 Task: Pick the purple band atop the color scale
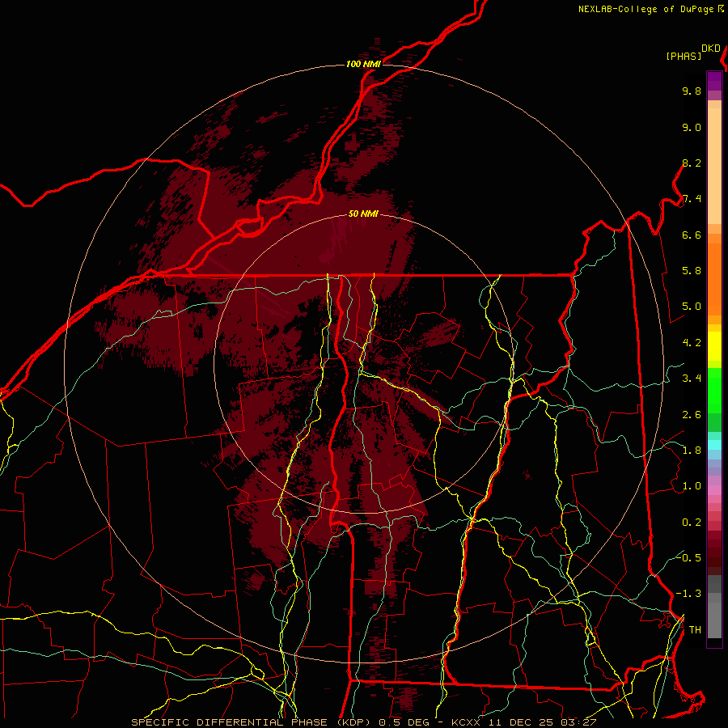point(714,81)
